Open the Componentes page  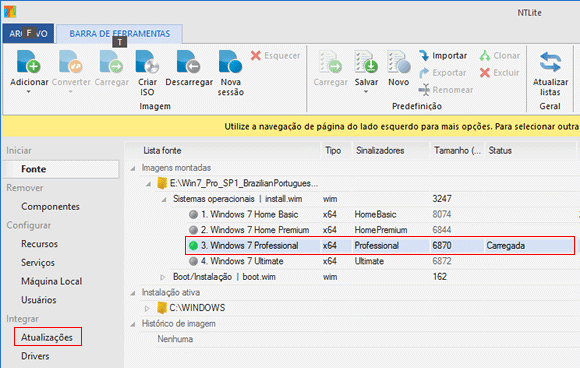point(50,206)
